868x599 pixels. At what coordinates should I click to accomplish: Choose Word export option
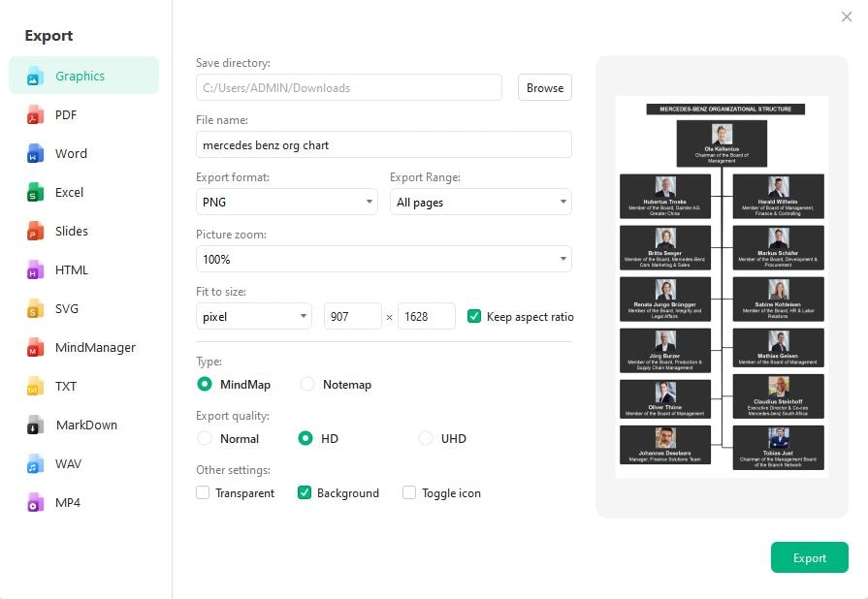coord(71,154)
